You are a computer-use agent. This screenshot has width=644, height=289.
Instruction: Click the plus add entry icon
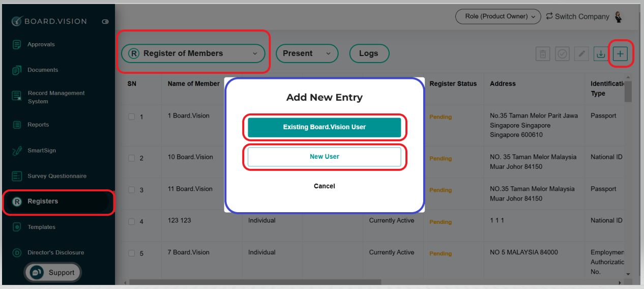[621, 54]
